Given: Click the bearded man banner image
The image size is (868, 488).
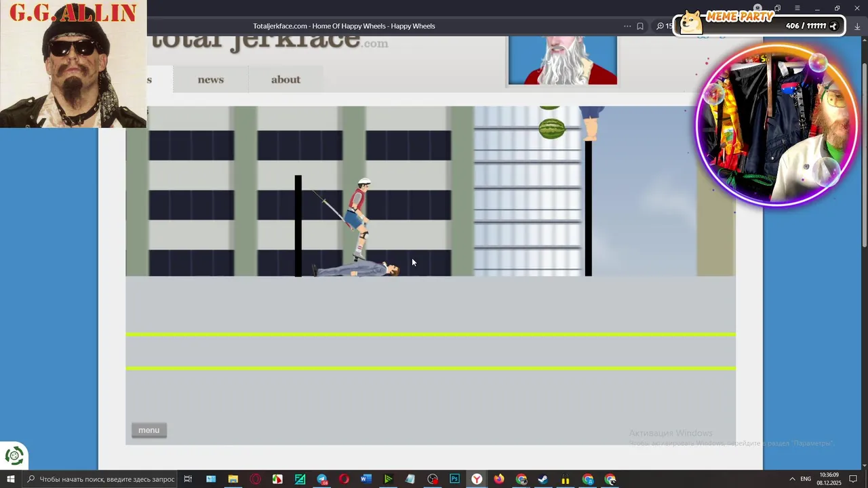Looking at the screenshot, I should (563, 60).
